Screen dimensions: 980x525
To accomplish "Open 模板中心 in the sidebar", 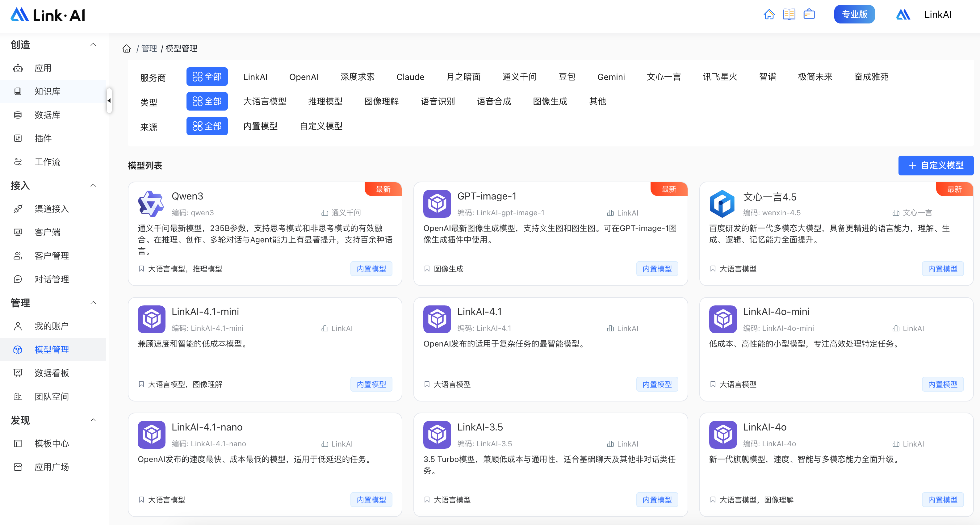I will (53, 443).
